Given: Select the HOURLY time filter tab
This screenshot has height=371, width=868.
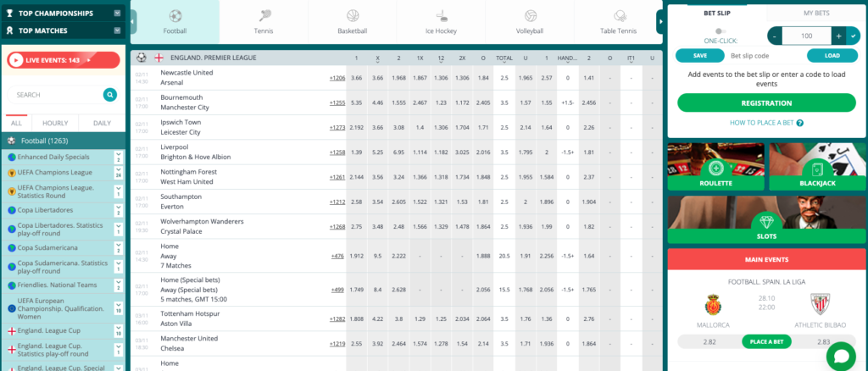Looking at the screenshot, I should click(55, 124).
